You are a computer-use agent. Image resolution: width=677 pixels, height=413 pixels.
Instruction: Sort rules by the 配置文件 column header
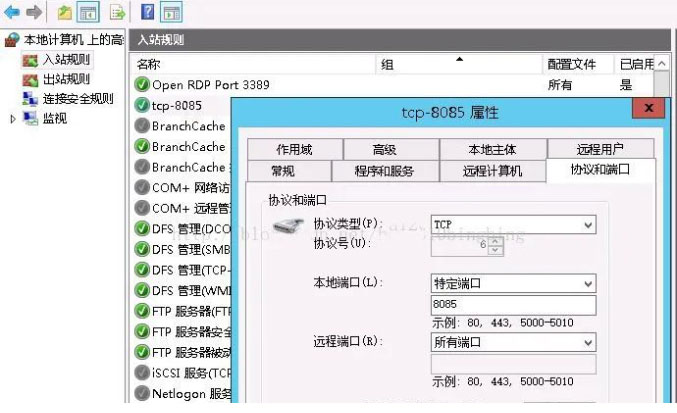point(571,64)
